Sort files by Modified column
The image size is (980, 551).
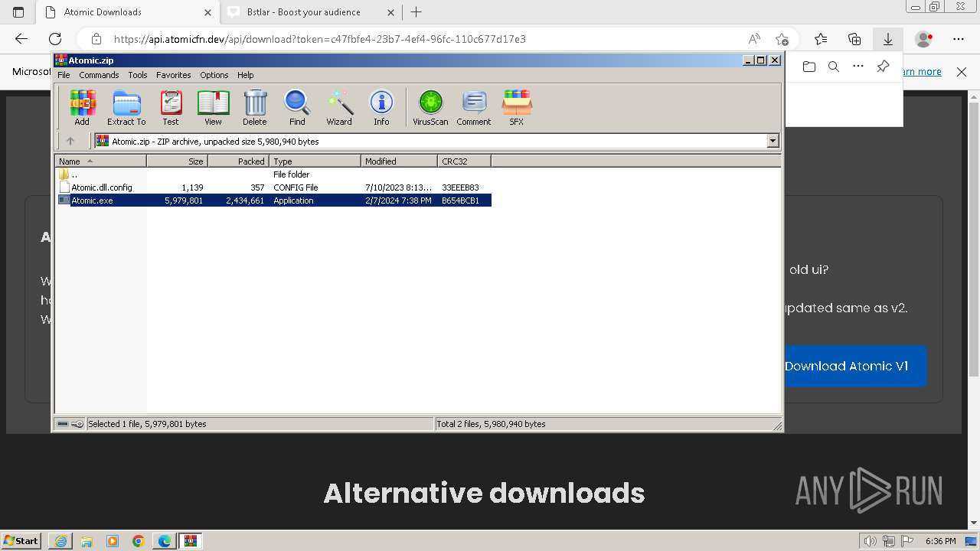(x=399, y=161)
